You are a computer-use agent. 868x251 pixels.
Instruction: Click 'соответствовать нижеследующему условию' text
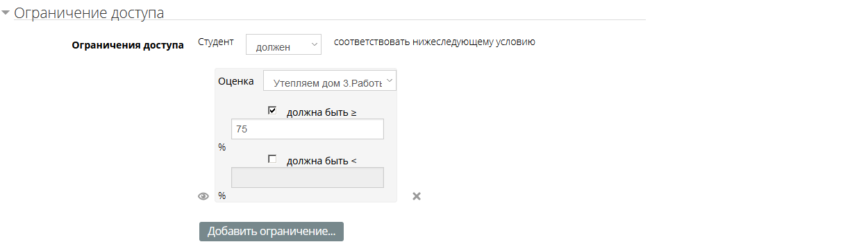coord(435,42)
